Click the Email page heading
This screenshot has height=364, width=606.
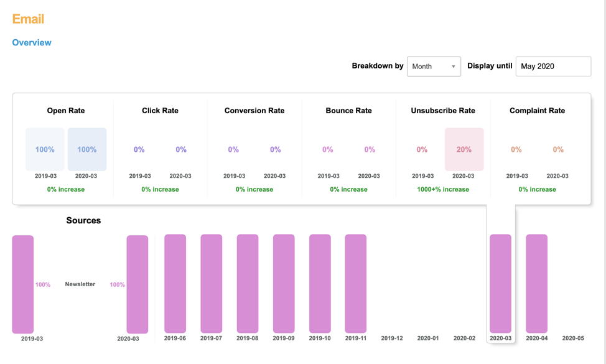[28, 19]
